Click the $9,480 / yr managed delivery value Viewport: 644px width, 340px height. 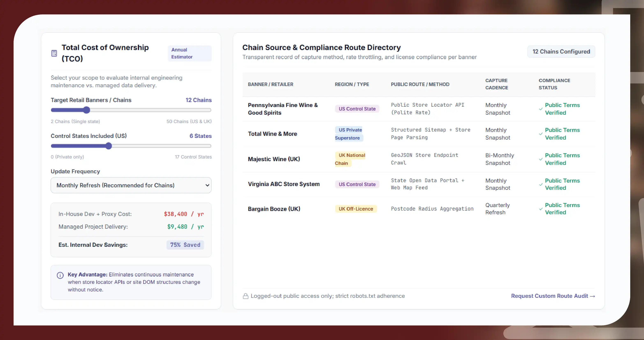click(x=185, y=227)
